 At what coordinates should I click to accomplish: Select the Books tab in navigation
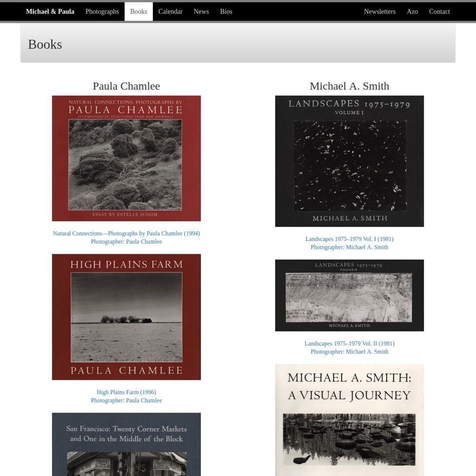[139, 11]
